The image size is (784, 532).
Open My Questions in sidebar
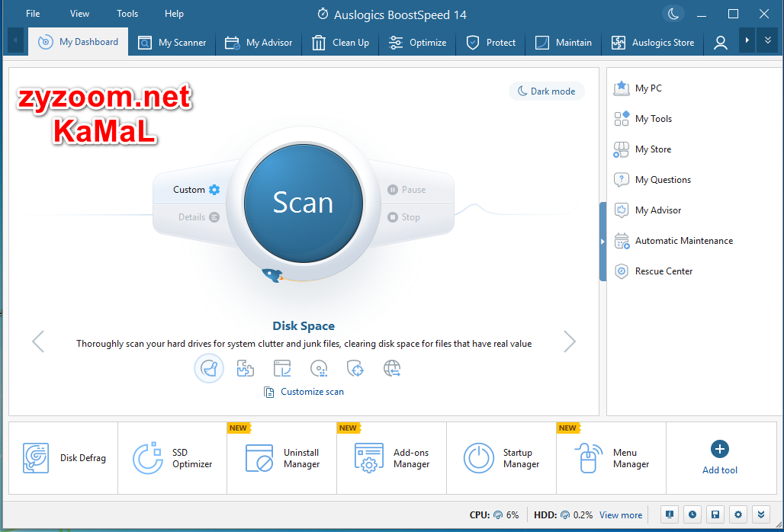click(653, 180)
